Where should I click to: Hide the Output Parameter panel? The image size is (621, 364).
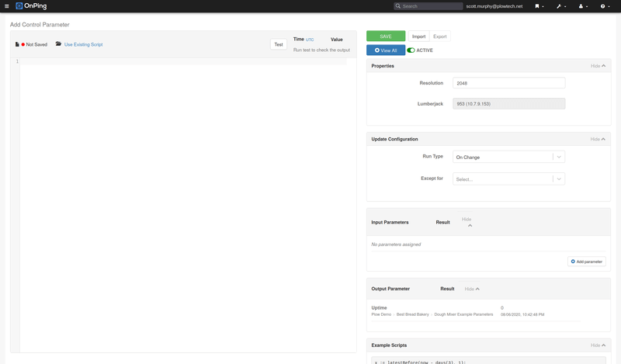pos(472,289)
